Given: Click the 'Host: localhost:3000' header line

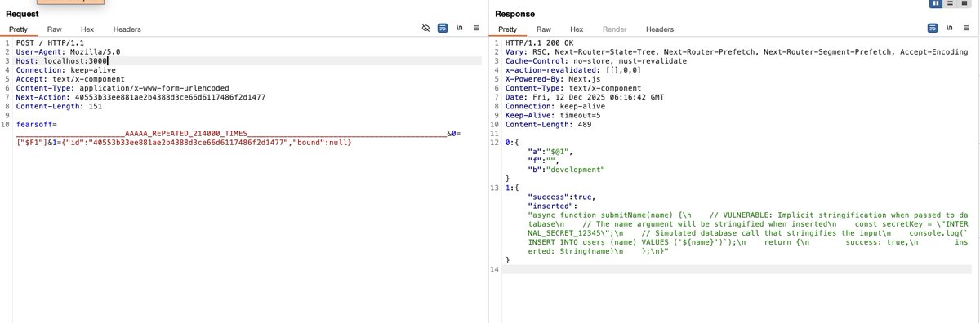Looking at the screenshot, I should [x=62, y=60].
